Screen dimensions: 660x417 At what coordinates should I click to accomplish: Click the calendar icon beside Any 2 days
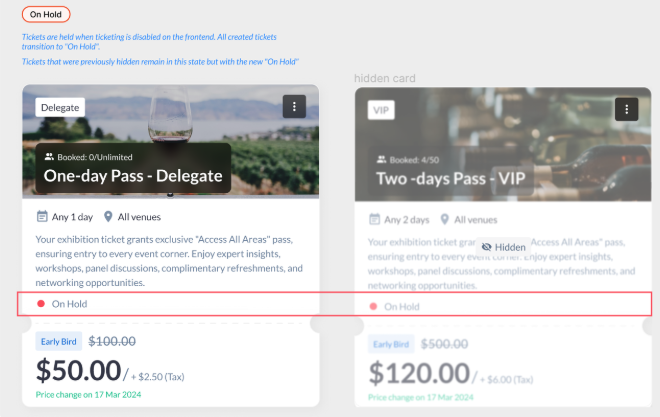click(x=375, y=219)
